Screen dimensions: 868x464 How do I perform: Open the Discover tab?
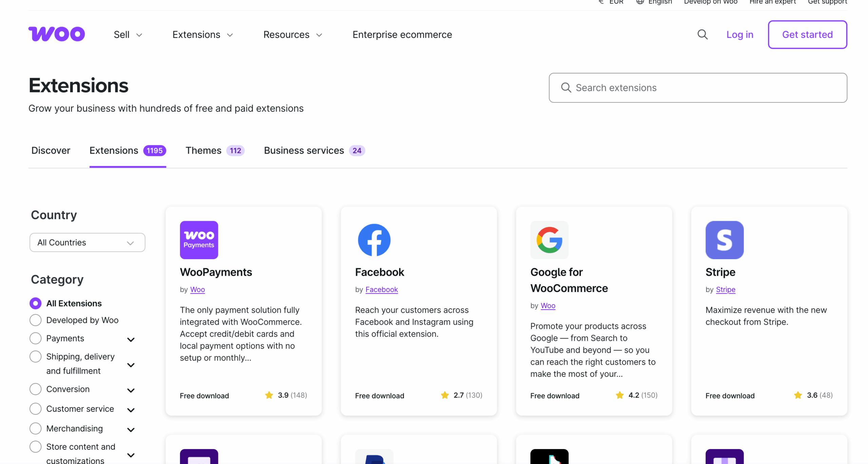pyautogui.click(x=51, y=150)
